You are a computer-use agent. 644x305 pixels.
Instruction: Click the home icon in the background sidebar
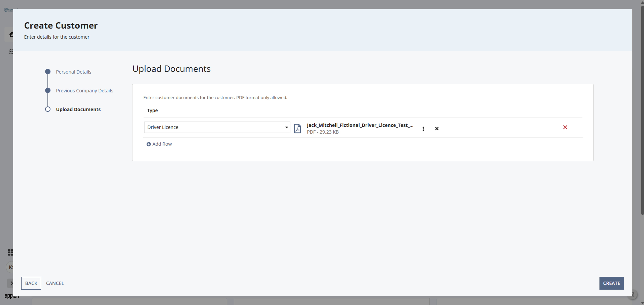pos(11,35)
